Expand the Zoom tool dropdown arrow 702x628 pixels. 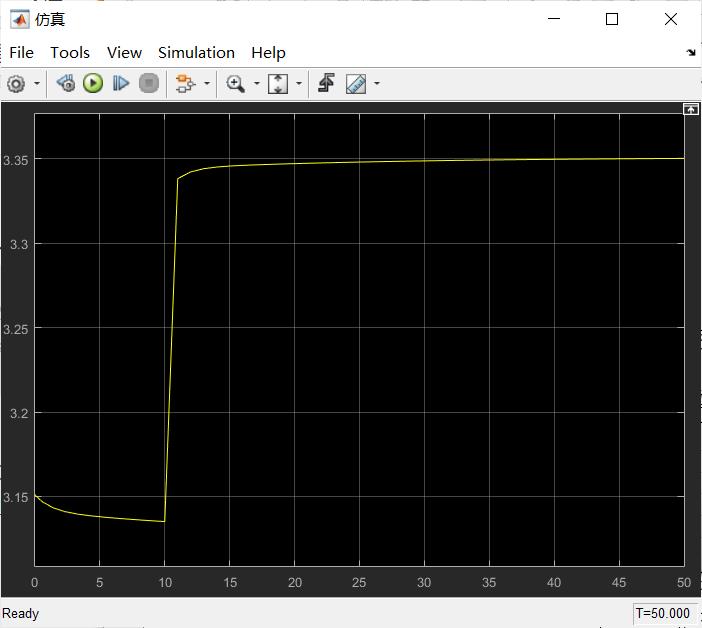(257, 84)
